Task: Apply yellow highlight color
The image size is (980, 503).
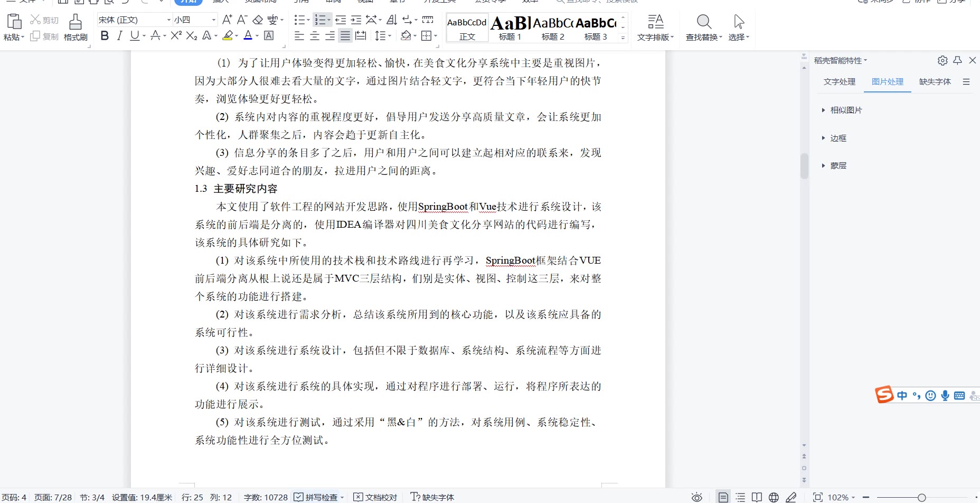Action: 228,35
